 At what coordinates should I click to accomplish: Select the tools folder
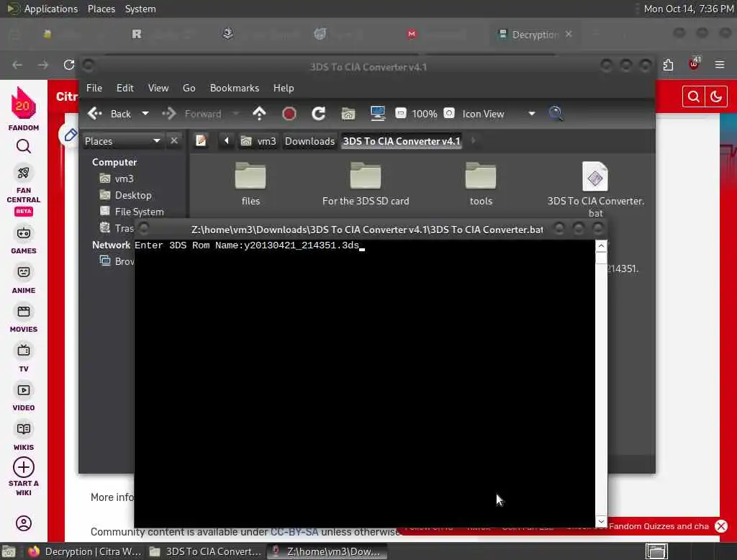click(480, 184)
